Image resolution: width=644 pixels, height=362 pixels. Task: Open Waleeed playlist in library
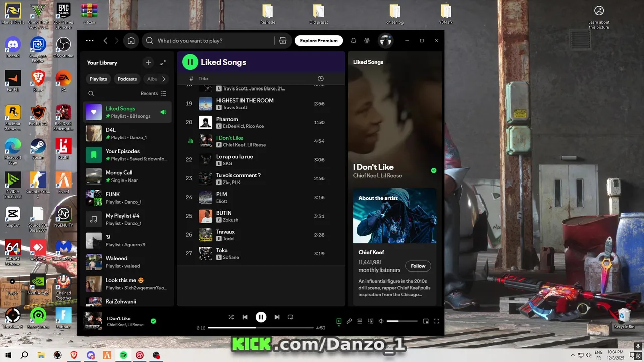coord(127,262)
